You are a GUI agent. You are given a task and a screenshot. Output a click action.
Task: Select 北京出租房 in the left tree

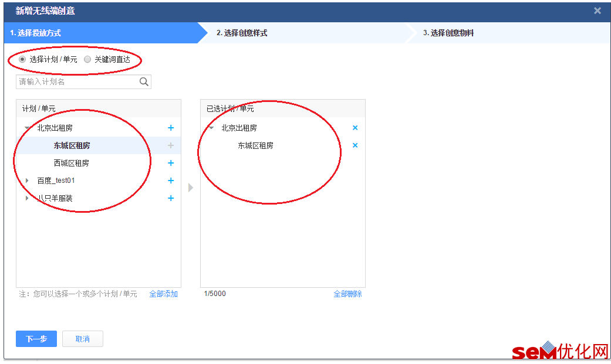tap(55, 128)
